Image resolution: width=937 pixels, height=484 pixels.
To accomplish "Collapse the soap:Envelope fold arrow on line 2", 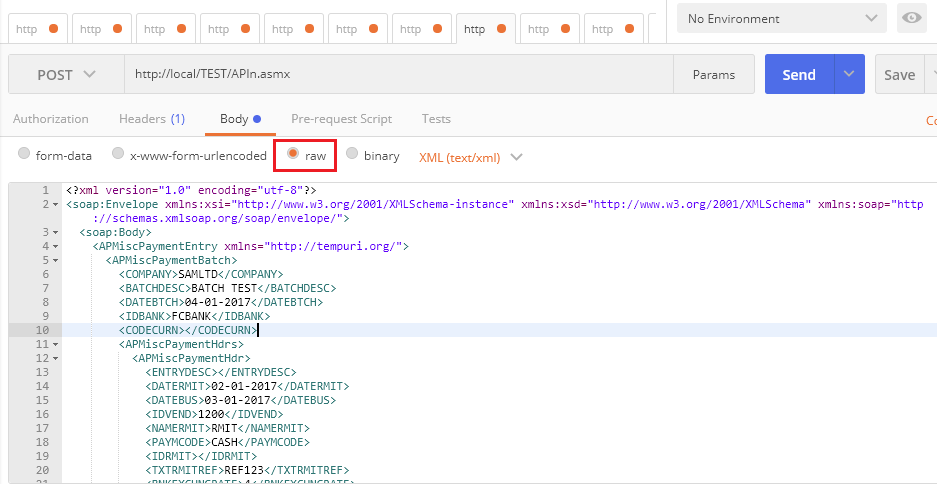I will pos(56,205).
